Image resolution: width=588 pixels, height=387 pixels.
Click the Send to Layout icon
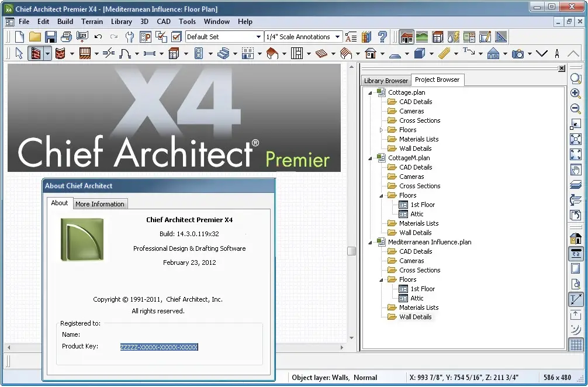pyautogui.click(x=82, y=37)
